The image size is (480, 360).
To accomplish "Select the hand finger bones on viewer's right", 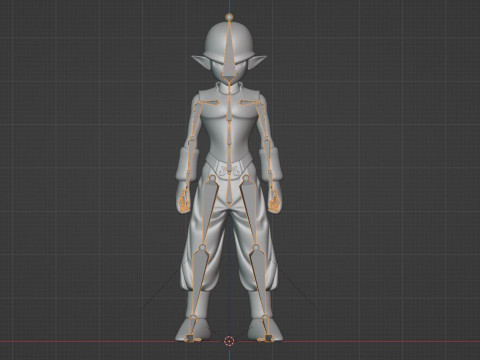I will coord(274,200).
